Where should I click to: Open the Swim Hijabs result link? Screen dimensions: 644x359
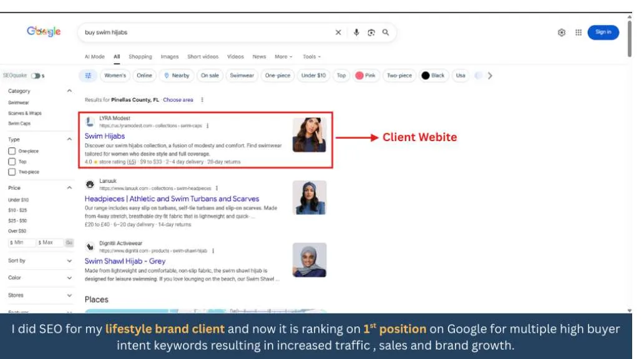[105, 136]
